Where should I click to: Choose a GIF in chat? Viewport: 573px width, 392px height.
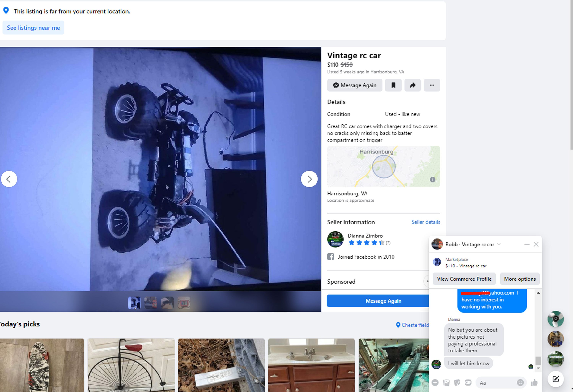(x=468, y=383)
